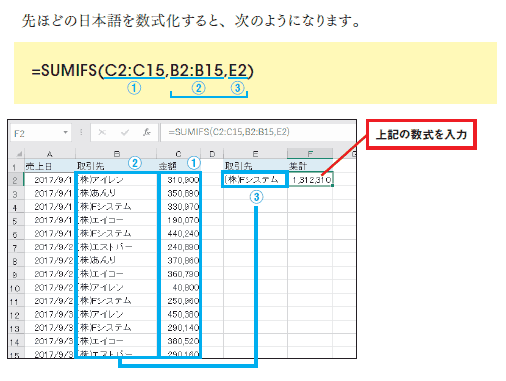
Task: Click the Cancel X icon in formula bar
Action: pyautogui.click(x=102, y=132)
